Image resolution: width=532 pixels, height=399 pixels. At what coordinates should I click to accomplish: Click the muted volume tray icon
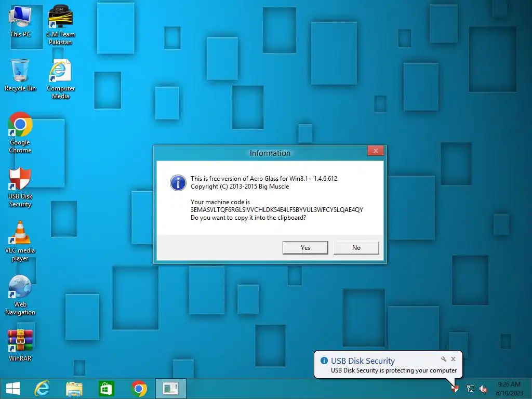[x=483, y=389]
